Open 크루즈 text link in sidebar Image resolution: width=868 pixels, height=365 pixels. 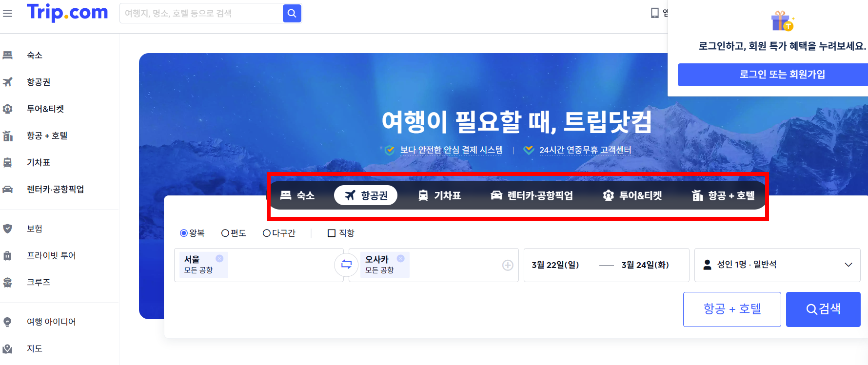pyautogui.click(x=39, y=282)
